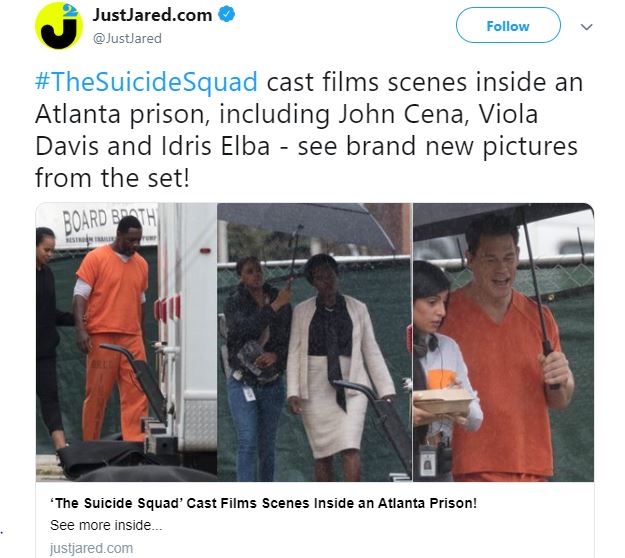Screen dimensions: 625x558
Task: Click the Follow button
Action: (508, 26)
